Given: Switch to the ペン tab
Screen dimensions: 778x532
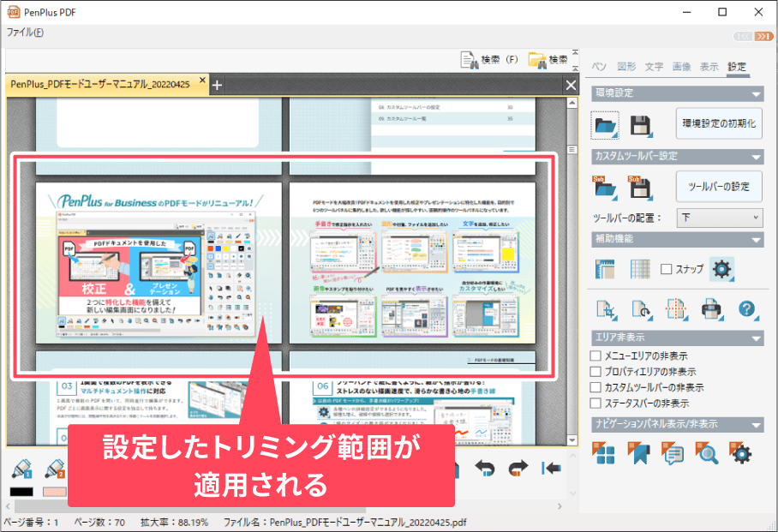Looking at the screenshot, I should click(599, 67).
